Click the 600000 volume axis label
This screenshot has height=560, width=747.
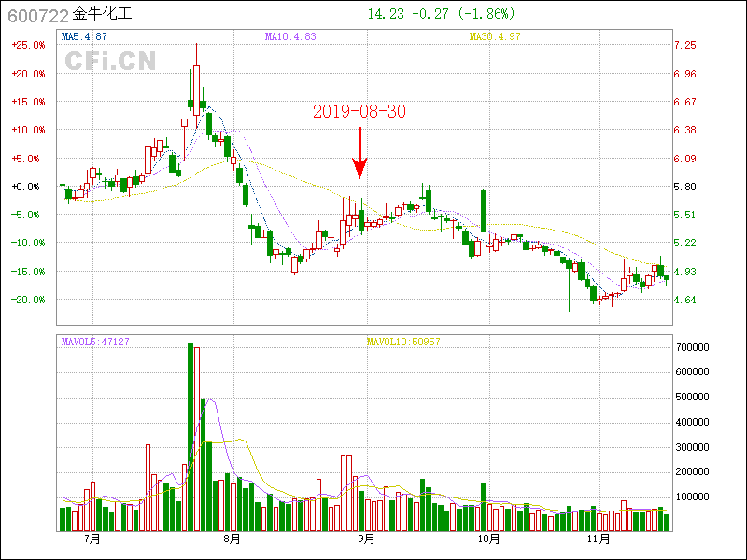(x=692, y=371)
